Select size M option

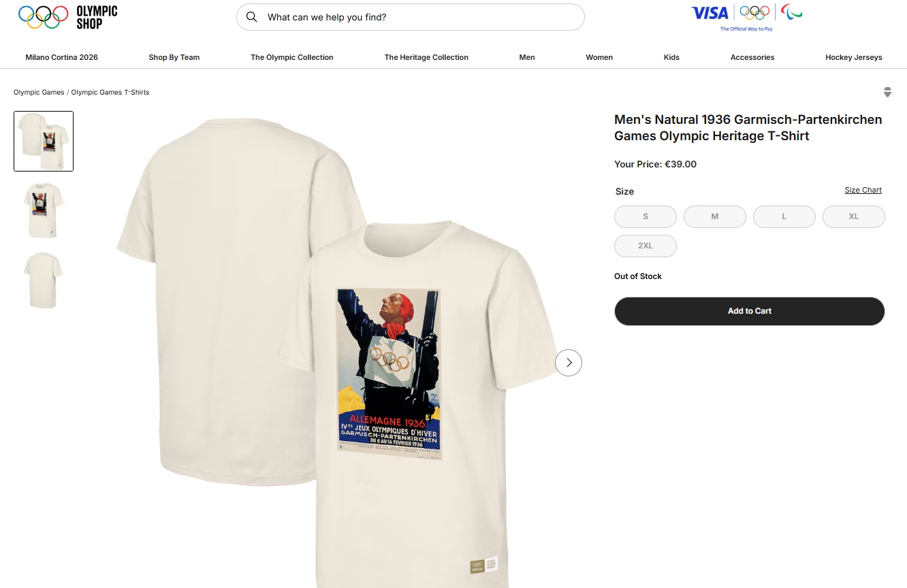pyautogui.click(x=715, y=216)
